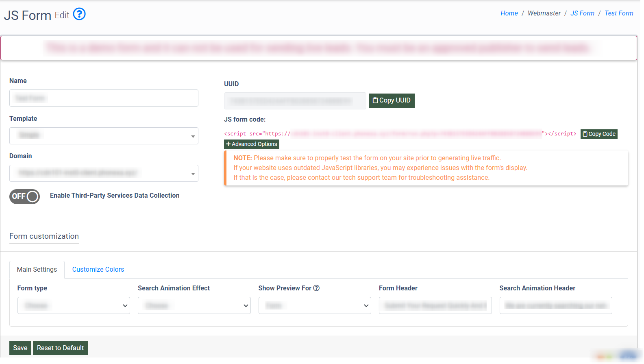Toggle Enable Third-Party Services Data Collection switch

click(25, 196)
